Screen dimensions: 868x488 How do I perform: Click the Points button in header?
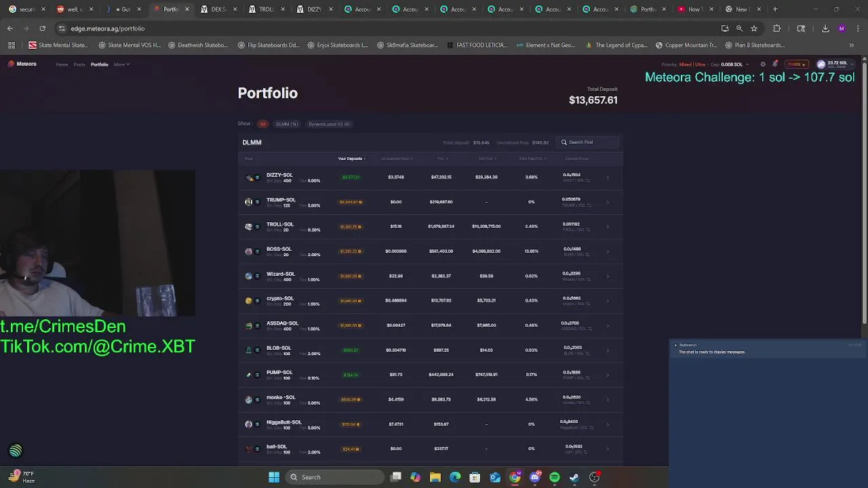(795, 64)
